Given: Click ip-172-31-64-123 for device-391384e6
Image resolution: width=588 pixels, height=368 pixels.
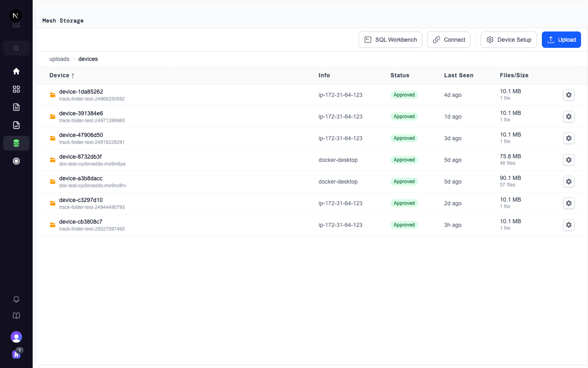Looking at the screenshot, I should pos(341,117).
